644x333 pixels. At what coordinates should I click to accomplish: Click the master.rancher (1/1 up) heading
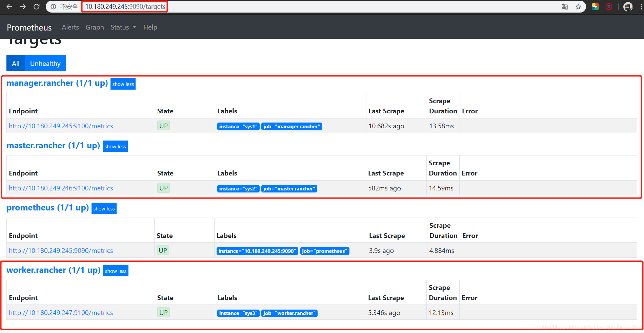coord(53,146)
